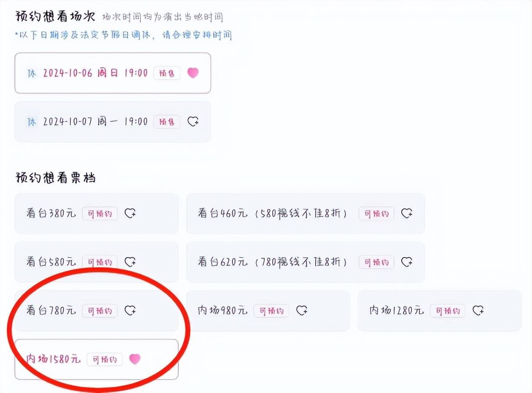Image resolution: width=532 pixels, height=393 pixels.
Task: Select the 2024-10-07 周一 19:00 session
Action: pyautogui.click(x=113, y=121)
